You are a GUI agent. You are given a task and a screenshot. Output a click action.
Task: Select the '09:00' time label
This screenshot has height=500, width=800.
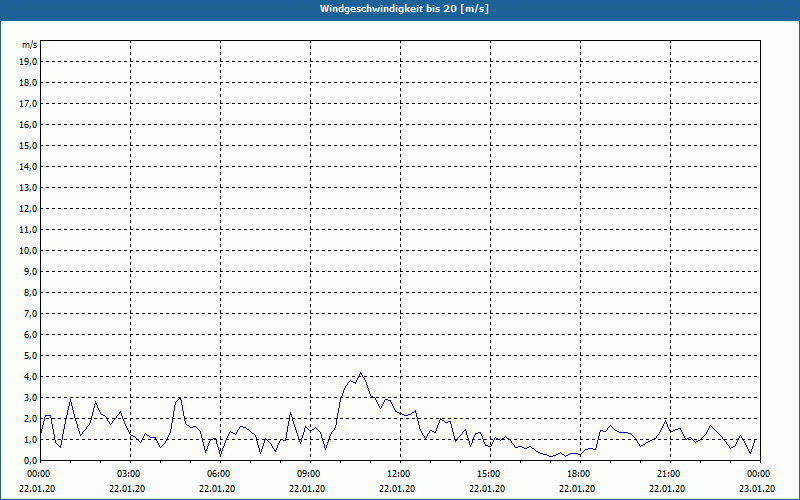[311, 474]
